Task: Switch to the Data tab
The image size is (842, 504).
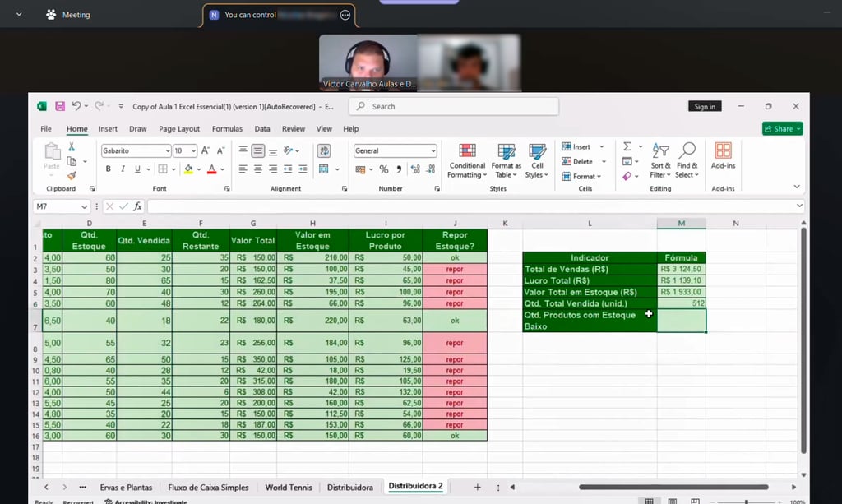Action: pyautogui.click(x=262, y=129)
